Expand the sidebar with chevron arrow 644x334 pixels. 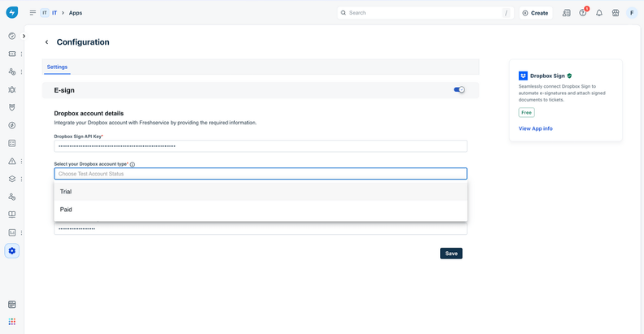coord(24,36)
